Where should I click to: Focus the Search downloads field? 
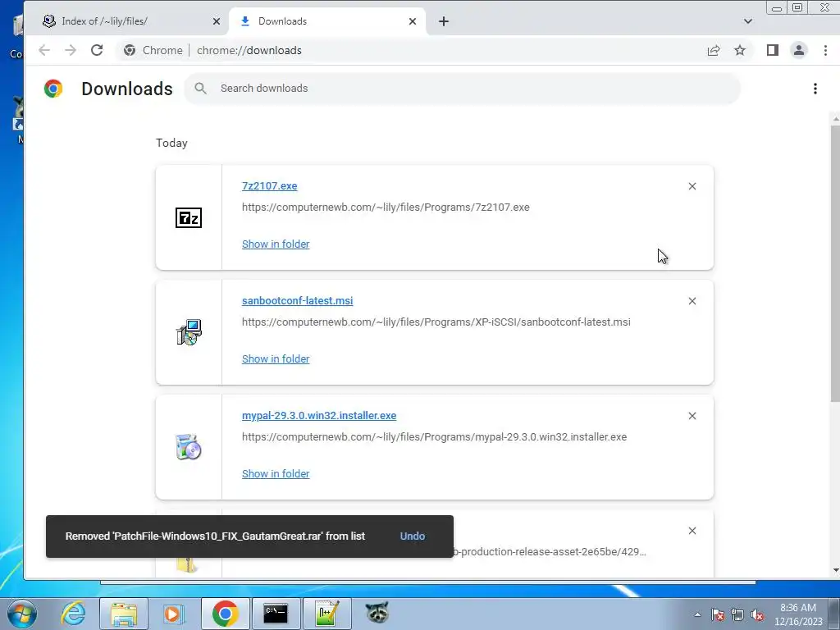(462, 89)
